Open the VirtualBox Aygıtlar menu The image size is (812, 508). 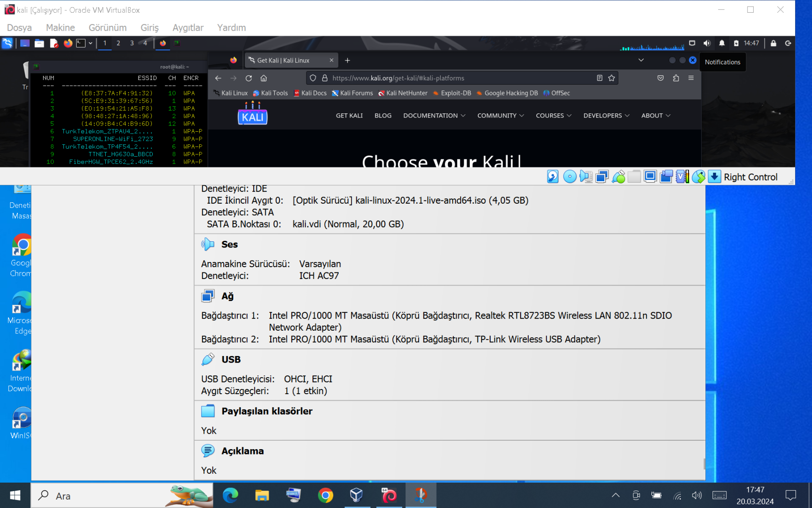coord(188,28)
